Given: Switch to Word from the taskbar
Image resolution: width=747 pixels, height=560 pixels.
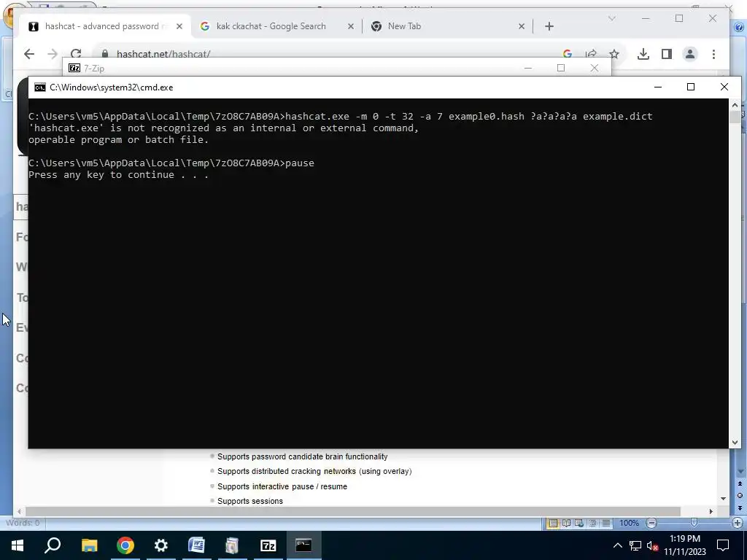Looking at the screenshot, I should click(x=196, y=545).
